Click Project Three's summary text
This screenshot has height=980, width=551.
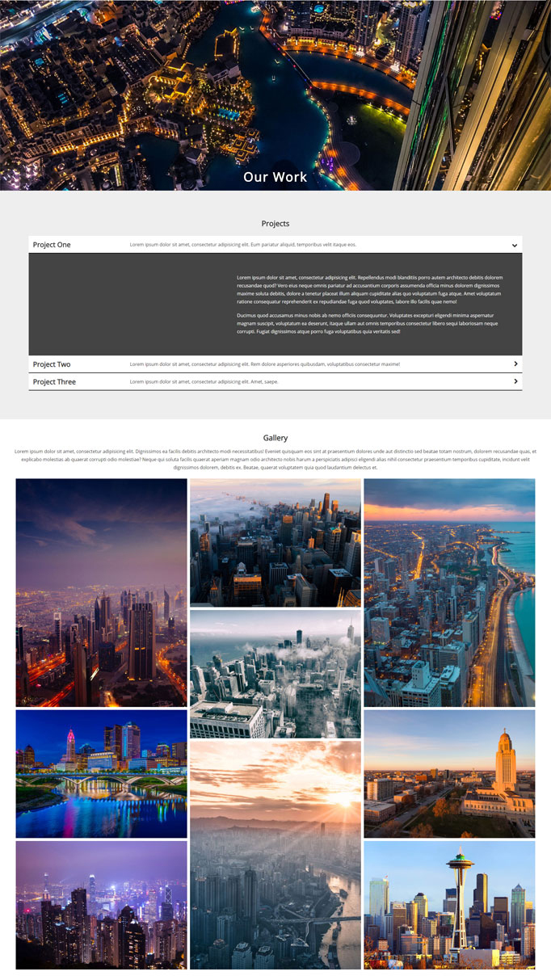click(204, 381)
